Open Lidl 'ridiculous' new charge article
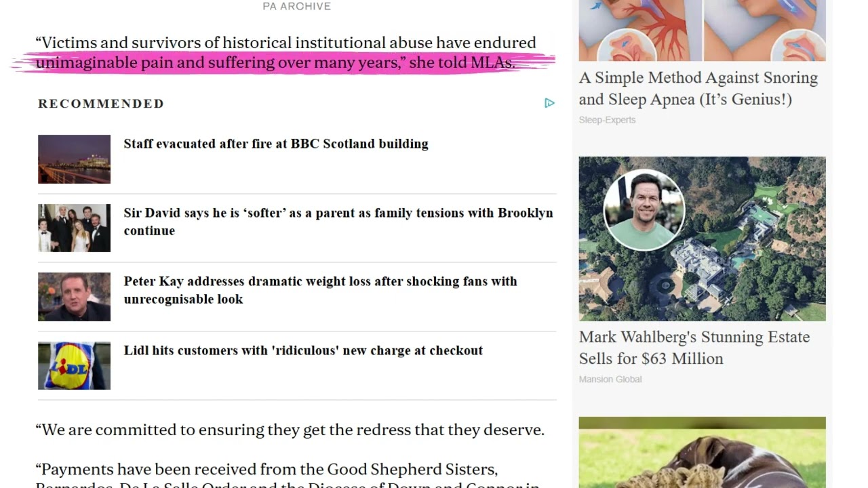The height and width of the screenshot is (488, 868). (x=303, y=350)
